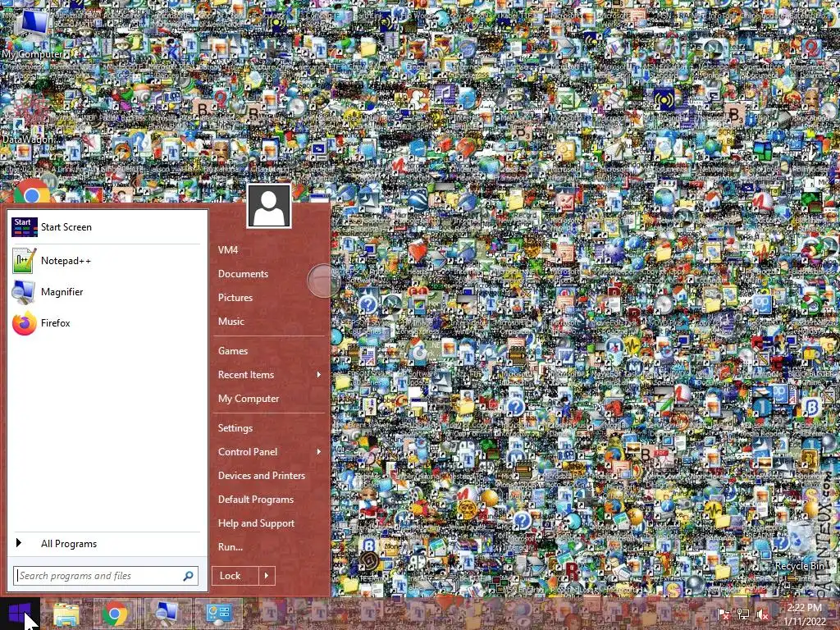The width and height of the screenshot is (840, 630).
Task: Click the Windows Start button on the taskbar
Action: [x=21, y=614]
